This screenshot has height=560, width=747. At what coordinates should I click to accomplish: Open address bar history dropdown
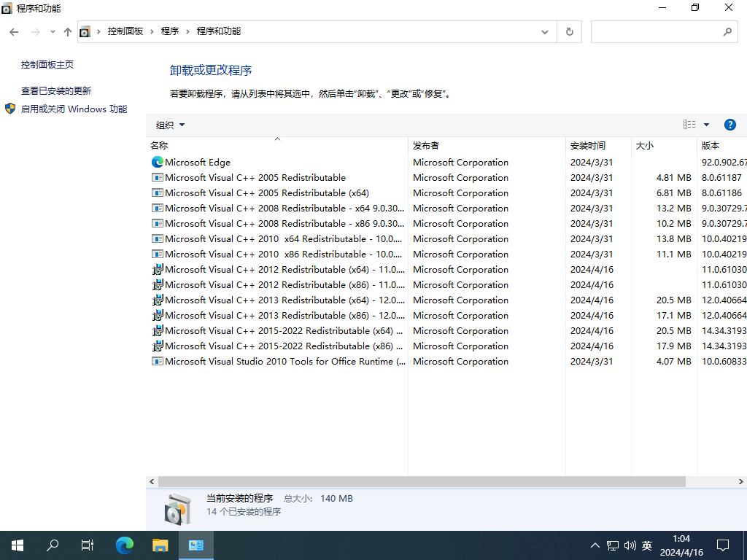point(544,32)
